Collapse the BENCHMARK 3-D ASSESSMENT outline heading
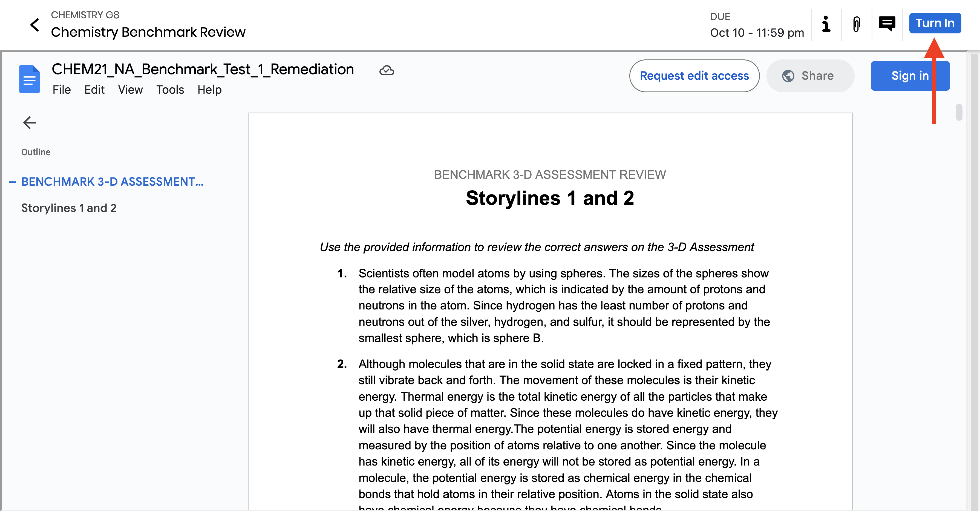 pos(12,182)
